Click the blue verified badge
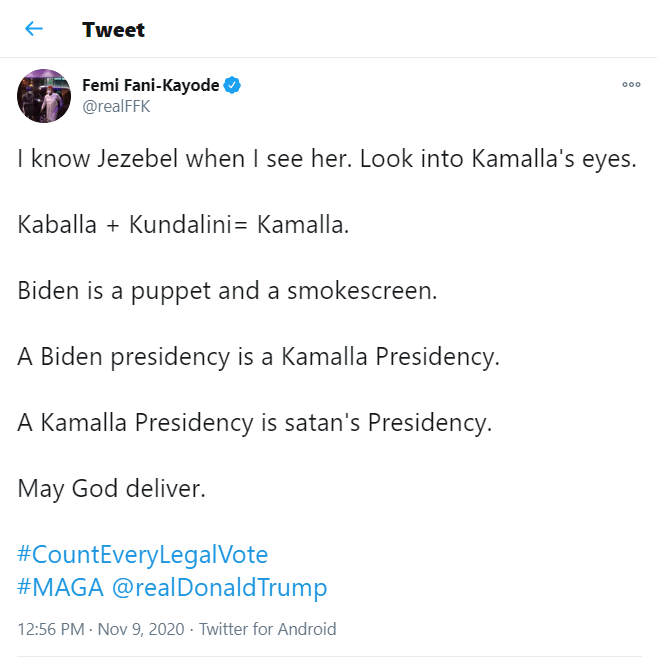 pyautogui.click(x=232, y=86)
